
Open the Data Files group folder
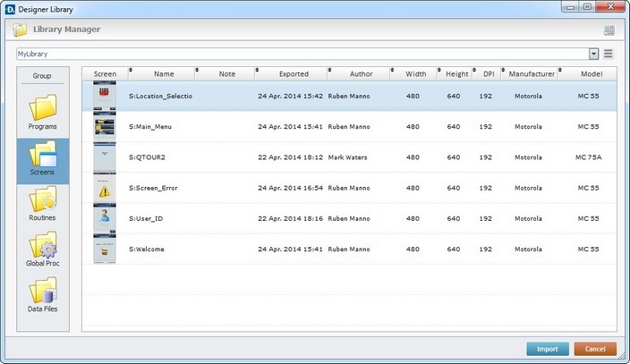pyautogui.click(x=43, y=295)
